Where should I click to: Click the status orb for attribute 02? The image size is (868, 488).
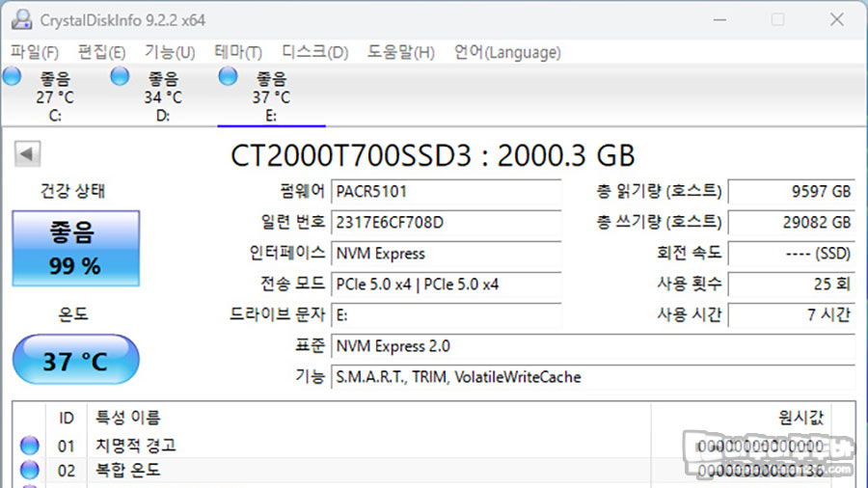pyautogui.click(x=29, y=470)
